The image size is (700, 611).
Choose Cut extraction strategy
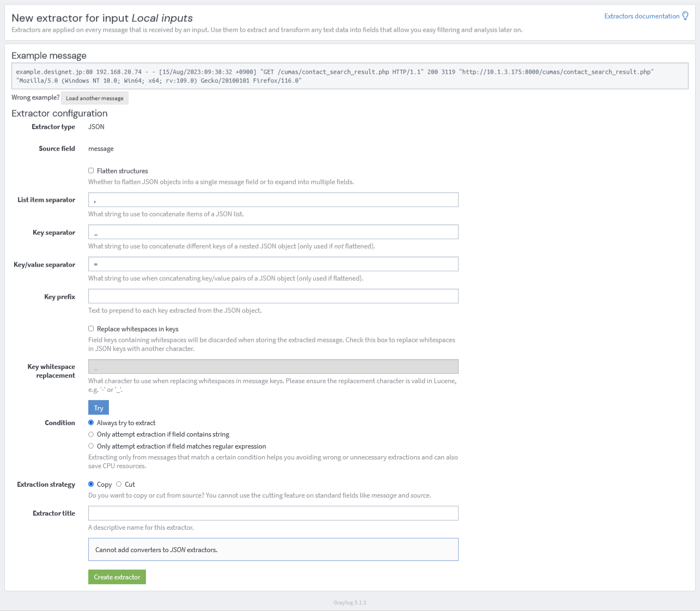click(x=119, y=484)
